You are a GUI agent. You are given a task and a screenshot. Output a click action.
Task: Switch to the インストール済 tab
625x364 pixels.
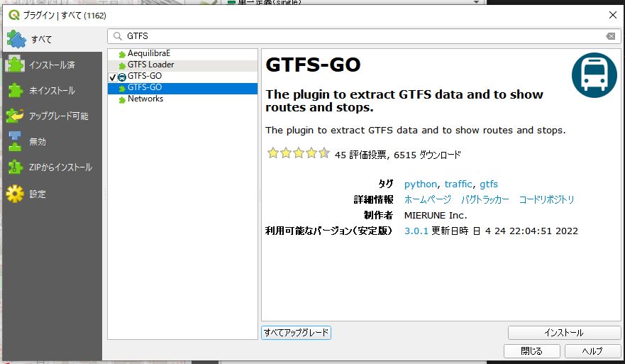coord(52,65)
